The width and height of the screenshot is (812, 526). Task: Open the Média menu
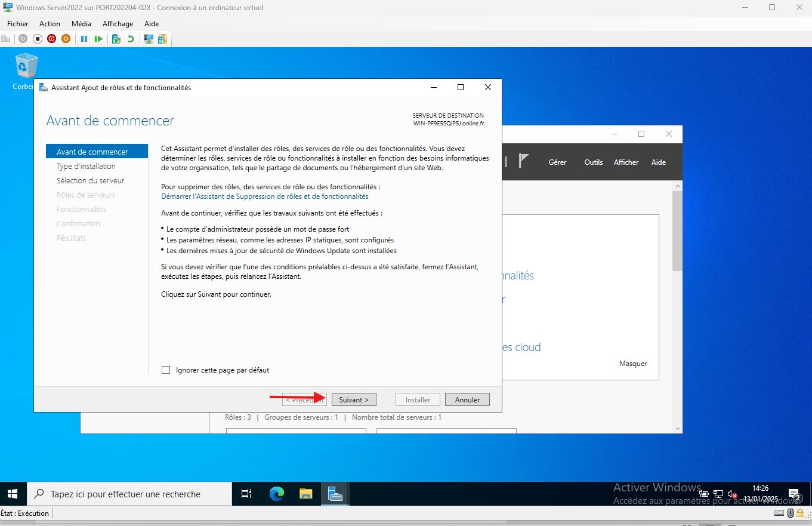[81, 24]
